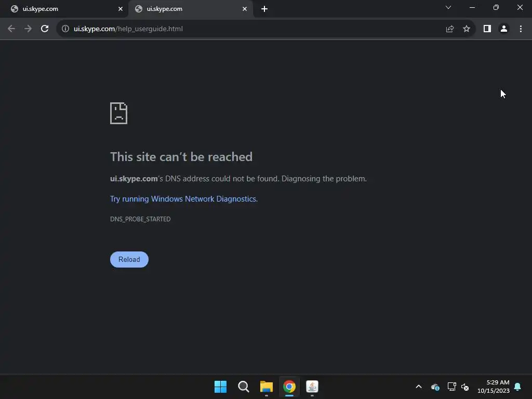
Task: Reload the page via toolbar refresh icon
Action: click(x=45, y=29)
